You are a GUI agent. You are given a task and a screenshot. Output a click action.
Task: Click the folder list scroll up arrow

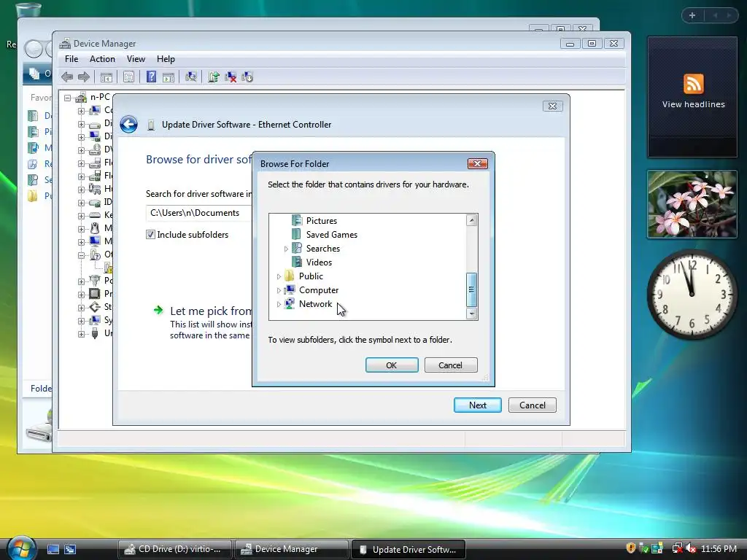click(472, 220)
